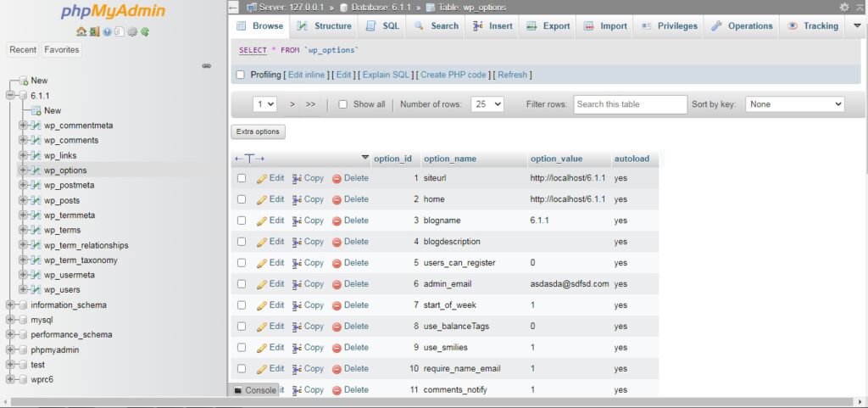Click red Delete icon for use_smilies row

pos(337,348)
